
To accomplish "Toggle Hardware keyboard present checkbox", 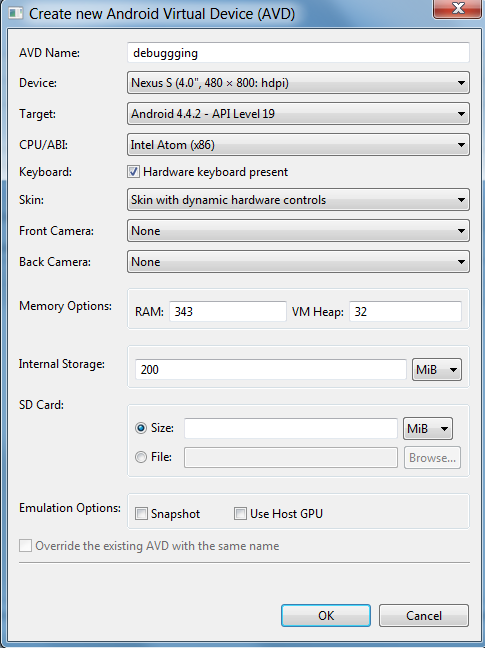I will (x=133, y=172).
